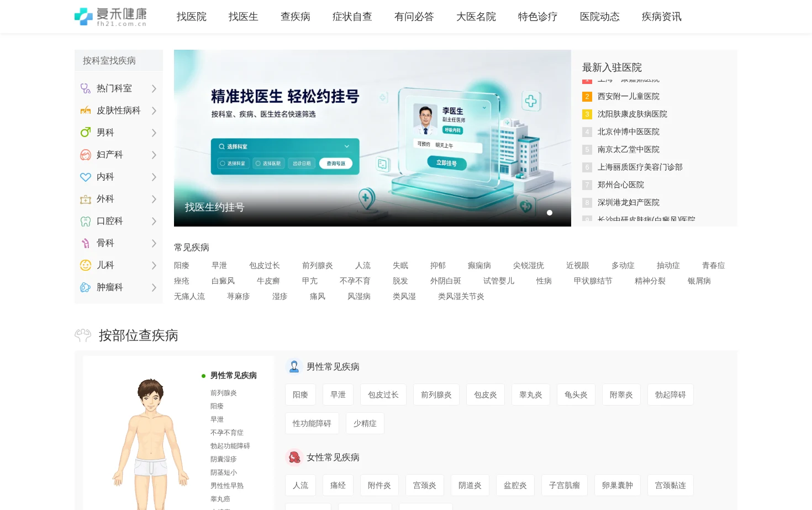Image resolution: width=812 pixels, height=510 pixels.
Task: Click the male body figure illustration
Action: (151, 444)
